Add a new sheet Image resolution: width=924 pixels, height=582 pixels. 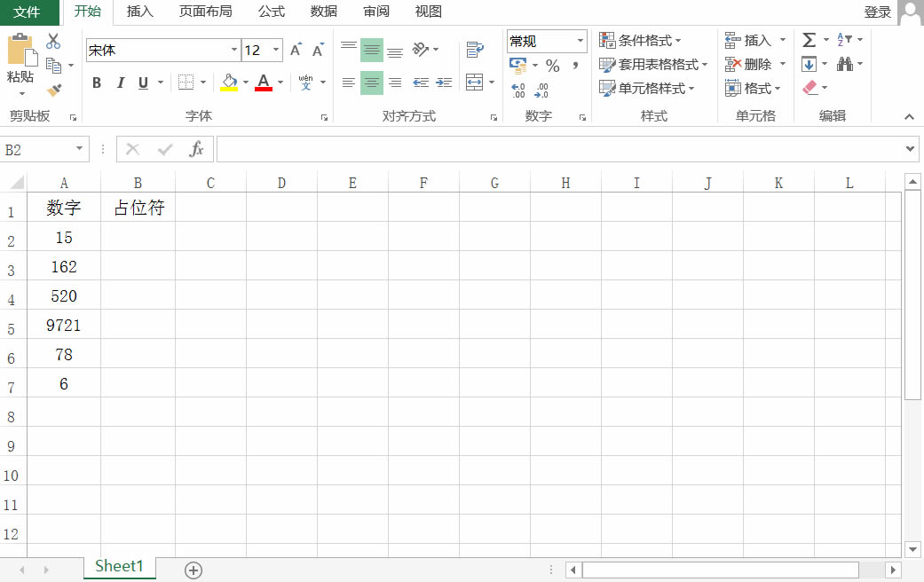point(193,570)
